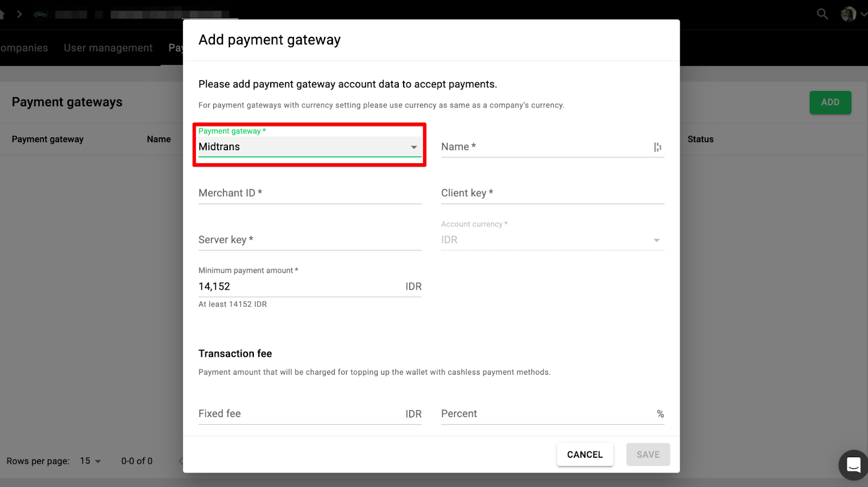
Task: Click the search magnifier icon
Action: [x=822, y=14]
